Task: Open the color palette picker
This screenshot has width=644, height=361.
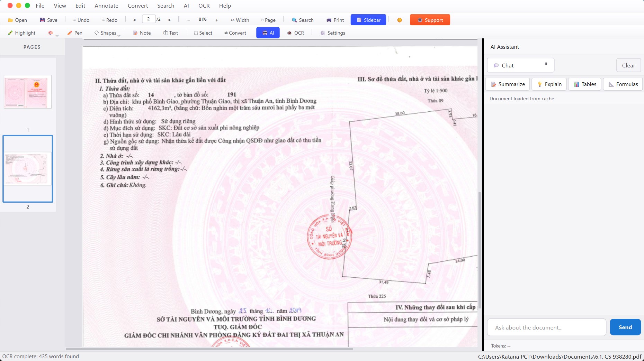Action: [x=51, y=33]
